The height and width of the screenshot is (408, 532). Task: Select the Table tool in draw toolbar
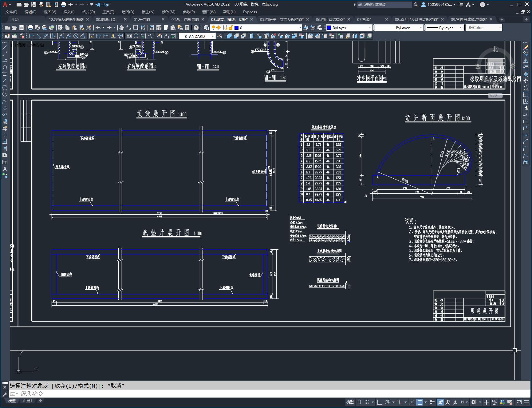tap(5, 162)
